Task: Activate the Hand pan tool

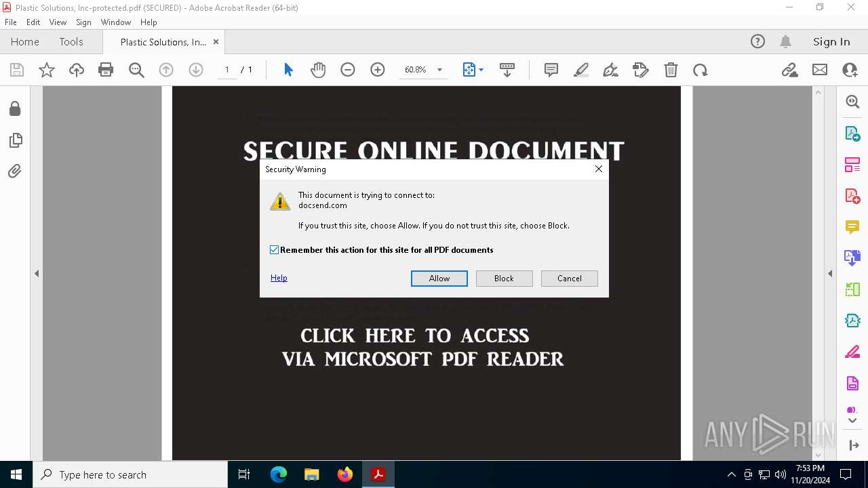Action: (x=318, y=70)
